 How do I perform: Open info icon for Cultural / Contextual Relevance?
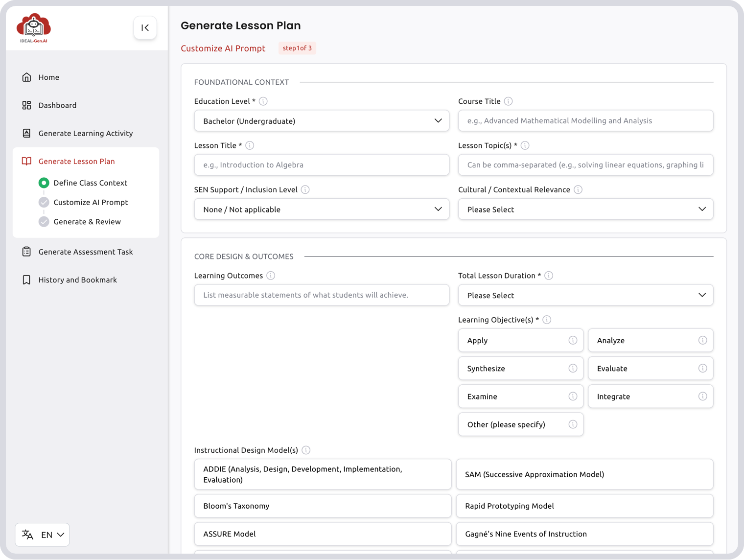coord(578,189)
